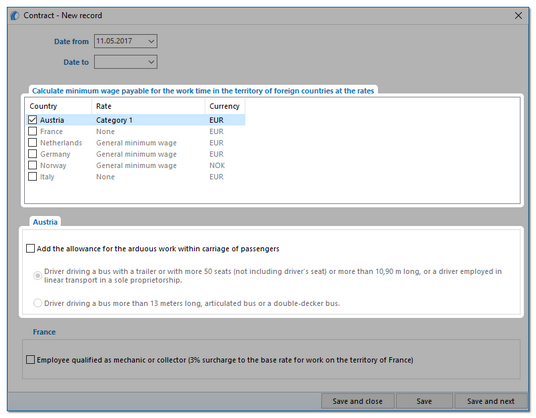Viewport: 536px width, 418px height.
Task: Enable Norway minimum wage checkbox
Action: tap(32, 165)
